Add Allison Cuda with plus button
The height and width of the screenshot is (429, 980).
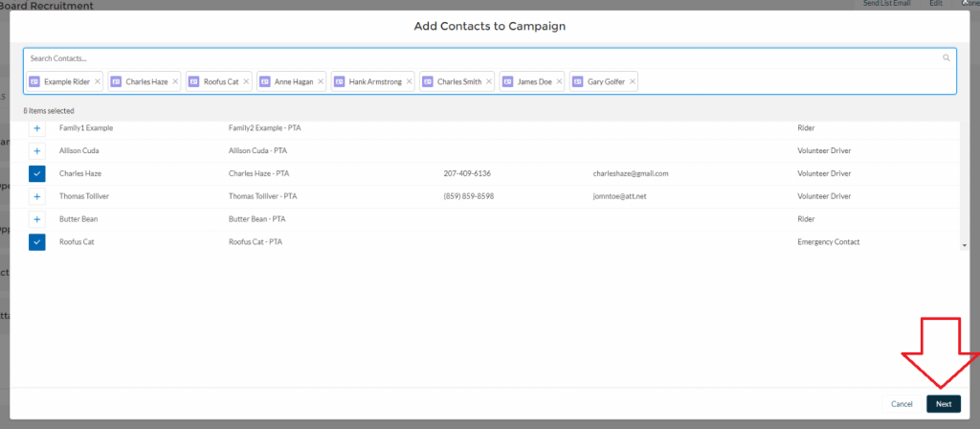point(37,150)
